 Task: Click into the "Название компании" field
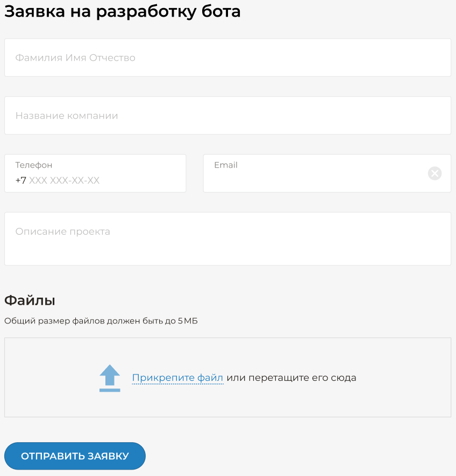[x=227, y=116]
